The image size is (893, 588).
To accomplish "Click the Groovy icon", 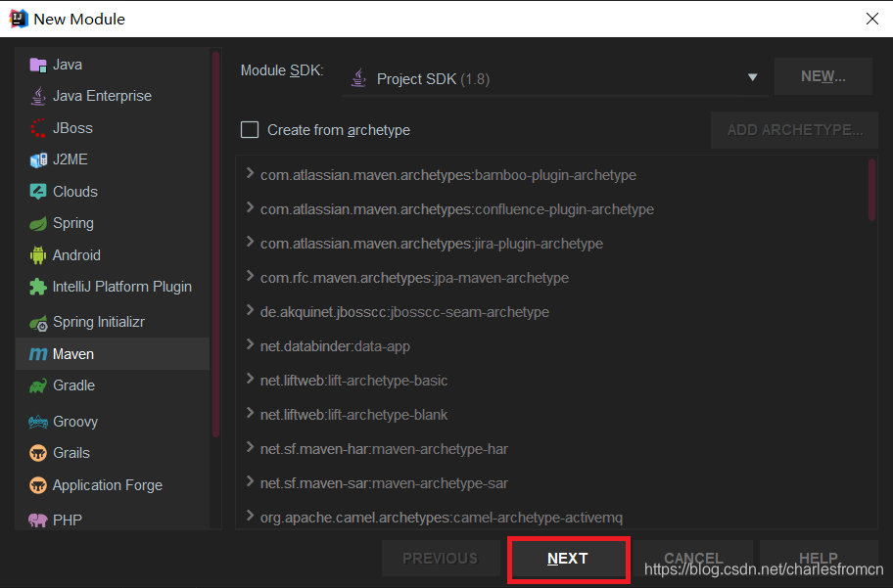I will [x=38, y=422].
